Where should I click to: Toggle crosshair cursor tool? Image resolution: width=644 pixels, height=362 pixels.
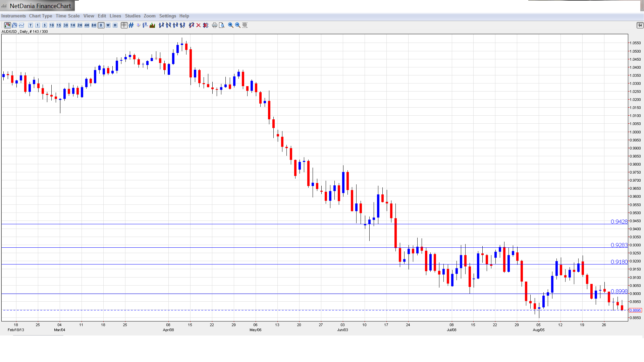coord(124,25)
